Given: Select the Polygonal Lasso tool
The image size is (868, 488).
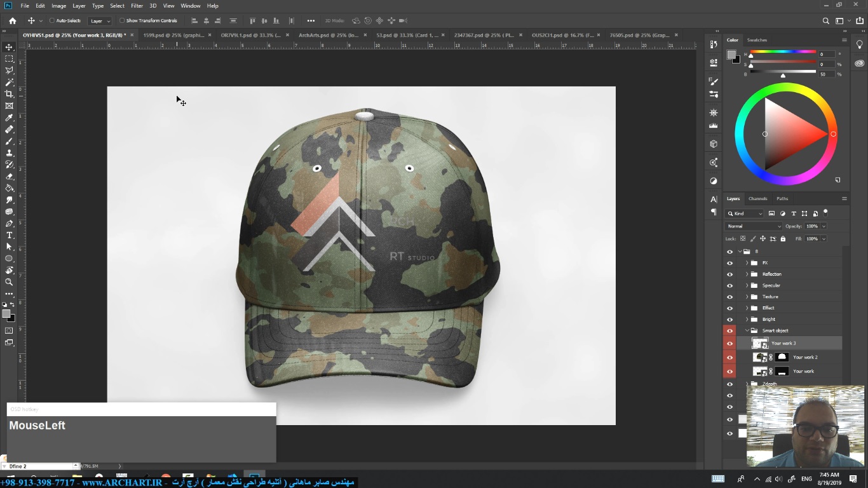Looking at the screenshot, I should [x=9, y=71].
